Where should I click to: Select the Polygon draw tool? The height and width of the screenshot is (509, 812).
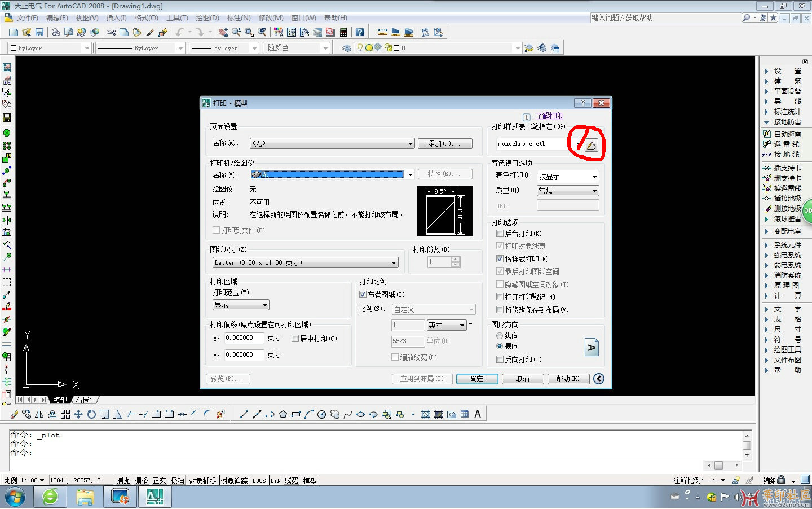click(x=283, y=414)
